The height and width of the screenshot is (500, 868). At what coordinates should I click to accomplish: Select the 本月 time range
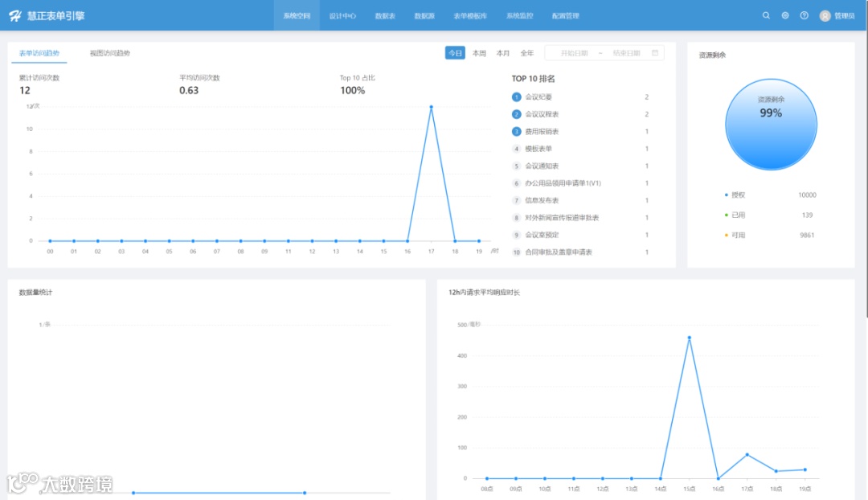502,53
